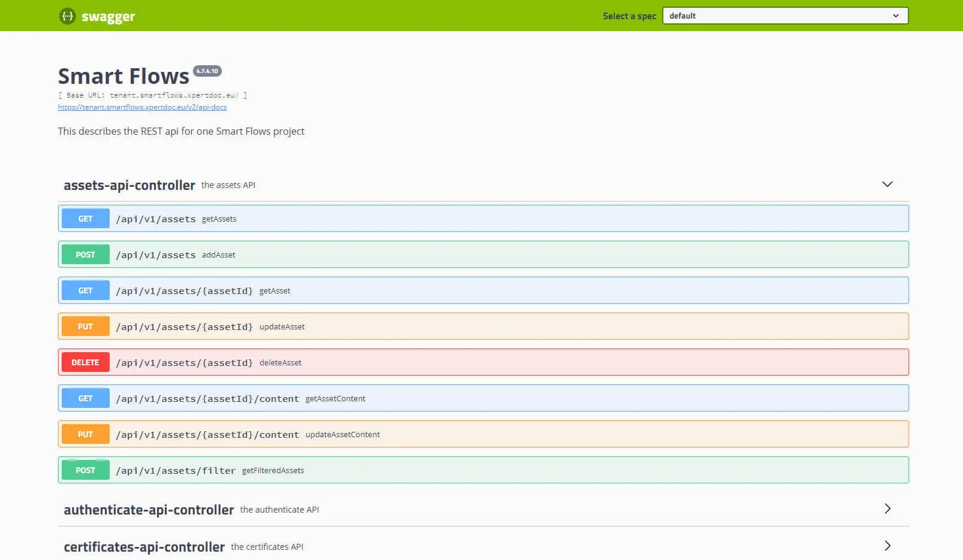Click the GET badge for getAsset
Image resolution: width=963 pixels, height=560 pixels.
pyautogui.click(x=85, y=290)
